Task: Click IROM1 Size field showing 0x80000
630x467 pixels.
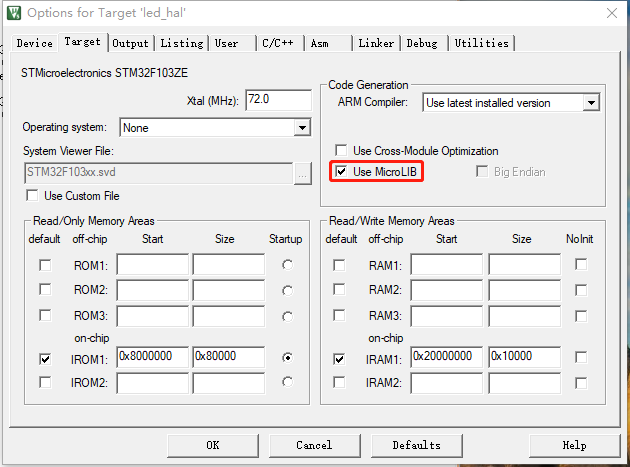Action: (x=229, y=357)
